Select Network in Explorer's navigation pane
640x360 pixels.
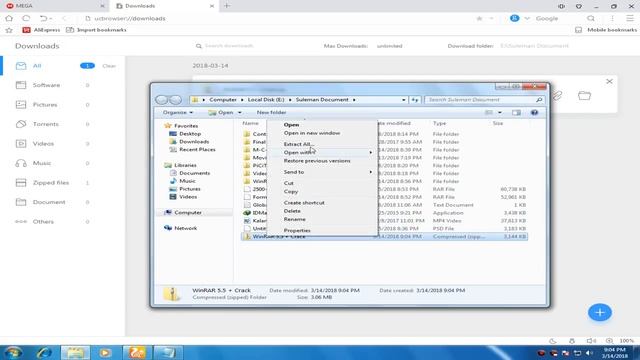(185, 228)
